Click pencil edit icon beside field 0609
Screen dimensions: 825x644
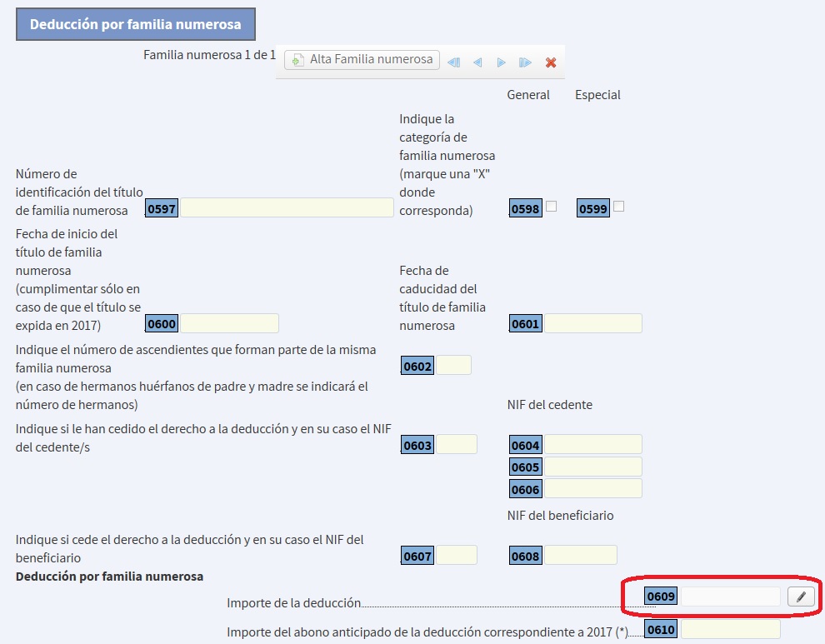pyautogui.click(x=801, y=597)
